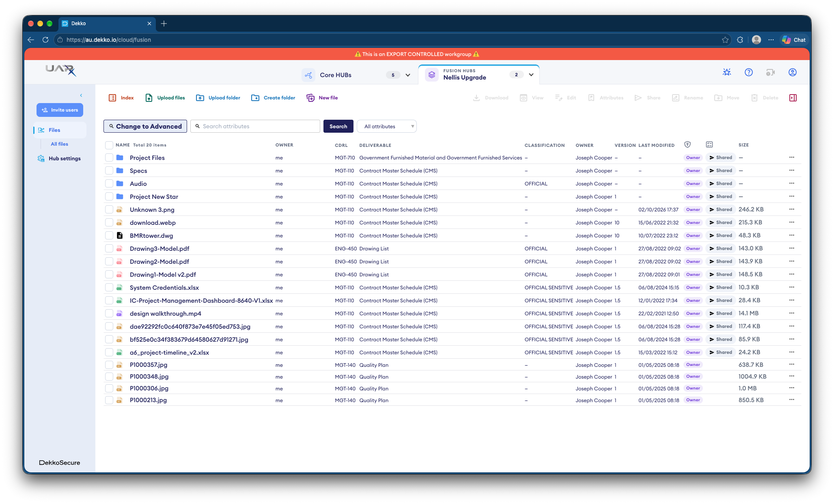The width and height of the screenshot is (834, 504).
Task: Check the System Credentials.xlsx checkbox
Action: tap(109, 287)
